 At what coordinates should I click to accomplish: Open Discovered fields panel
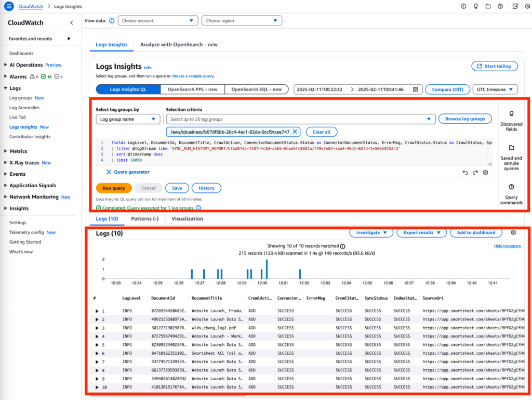click(x=511, y=119)
